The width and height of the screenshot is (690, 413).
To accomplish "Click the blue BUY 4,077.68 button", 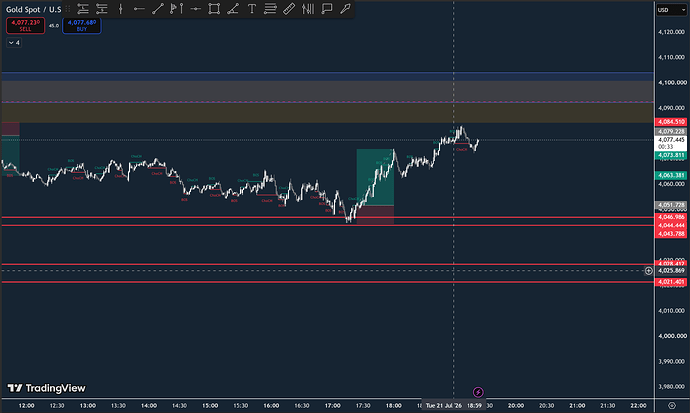I will (x=82, y=26).
